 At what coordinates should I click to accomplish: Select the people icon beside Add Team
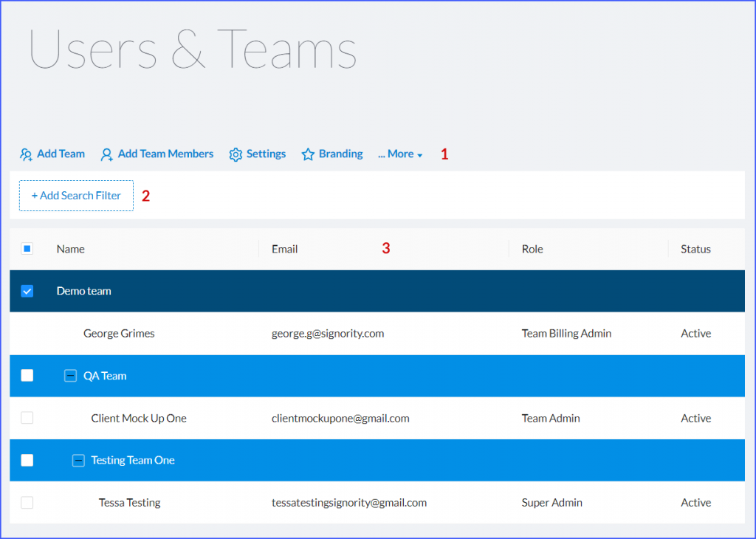click(x=26, y=154)
